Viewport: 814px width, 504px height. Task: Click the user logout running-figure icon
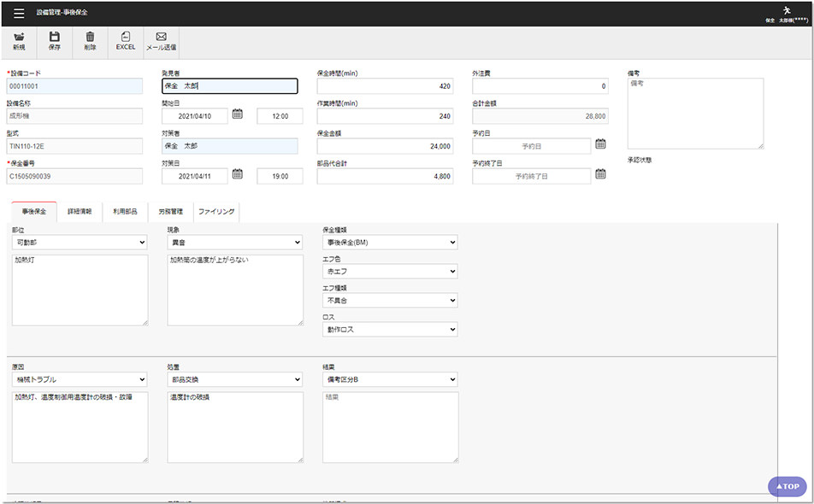[787, 10]
